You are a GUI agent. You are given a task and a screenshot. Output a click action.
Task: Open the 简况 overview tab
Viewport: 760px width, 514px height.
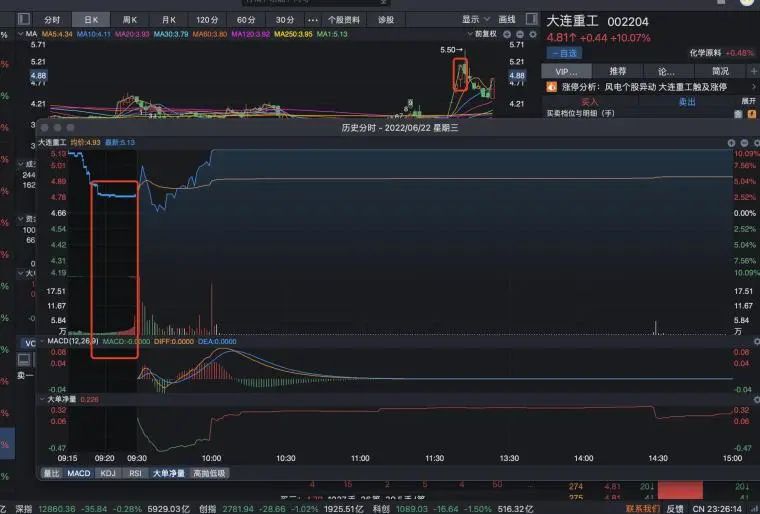(x=720, y=71)
